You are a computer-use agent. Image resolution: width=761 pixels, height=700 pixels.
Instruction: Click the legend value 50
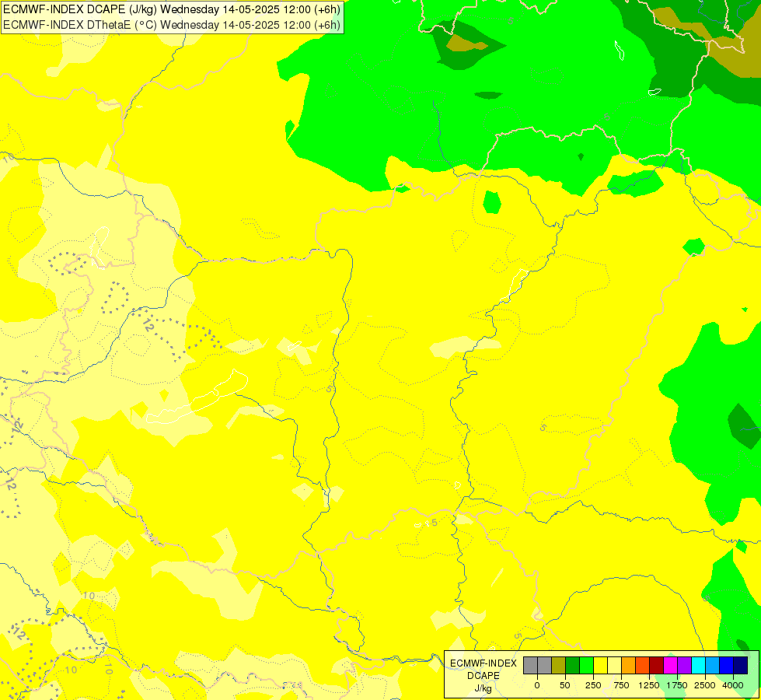point(565,685)
